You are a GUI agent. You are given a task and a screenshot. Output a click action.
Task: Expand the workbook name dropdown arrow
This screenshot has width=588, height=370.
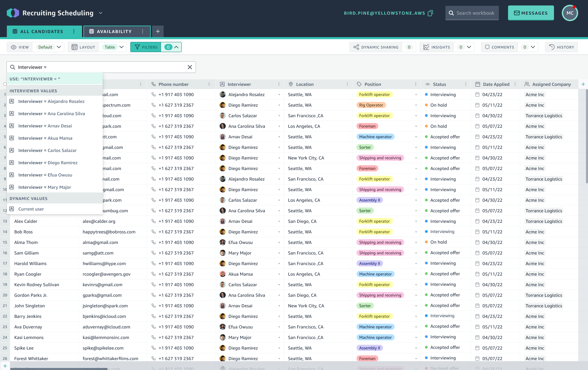[x=101, y=13]
